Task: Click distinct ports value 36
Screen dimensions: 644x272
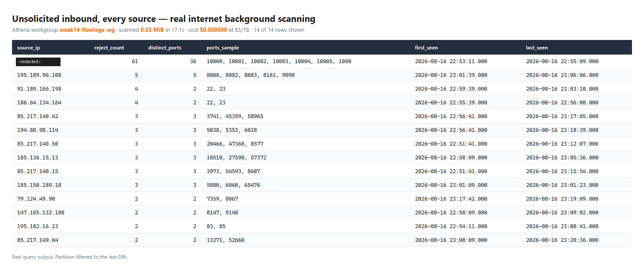Action: (x=193, y=61)
